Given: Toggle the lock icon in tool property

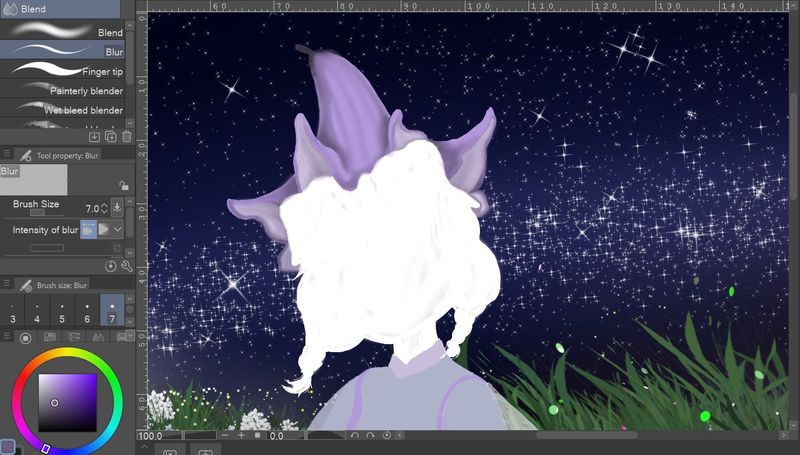Looking at the screenshot, I should point(123,185).
